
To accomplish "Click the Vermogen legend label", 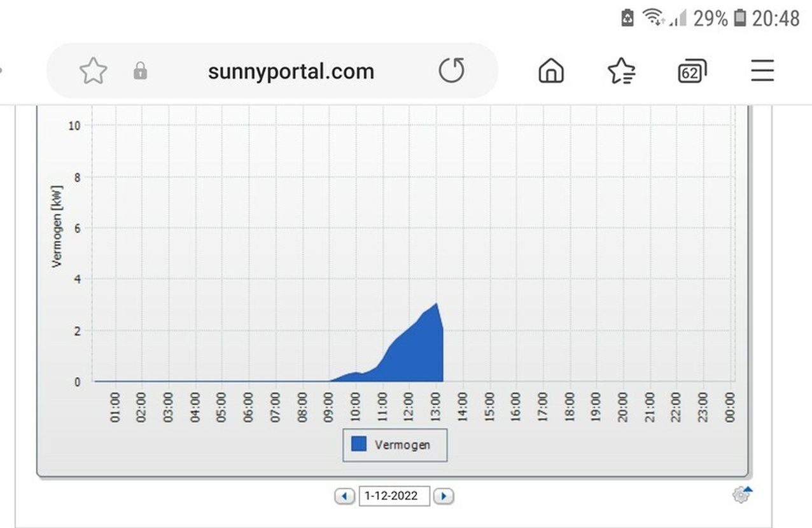I will [402, 445].
